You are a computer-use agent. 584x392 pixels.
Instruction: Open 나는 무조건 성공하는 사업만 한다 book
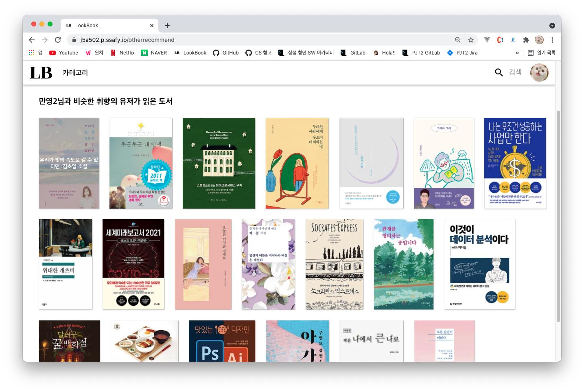coord(515,163)
